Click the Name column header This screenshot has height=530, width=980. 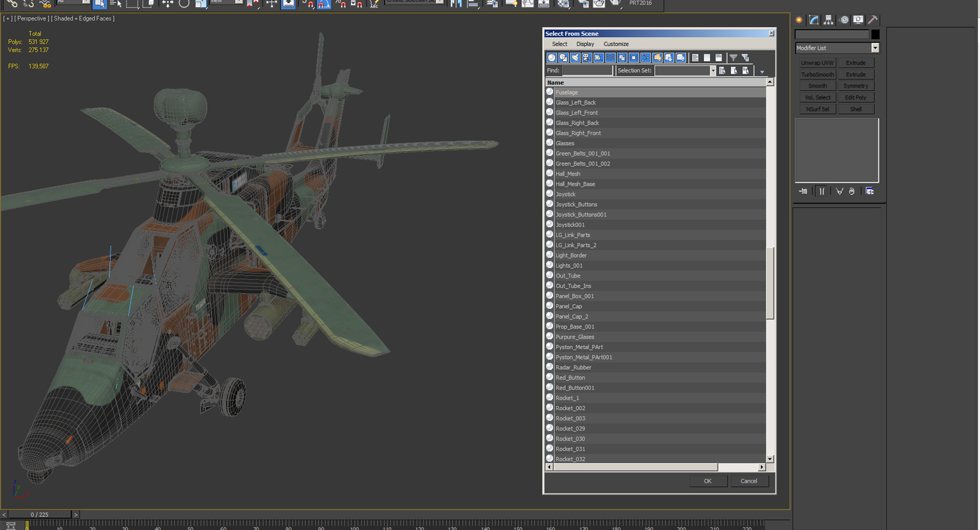656,82
